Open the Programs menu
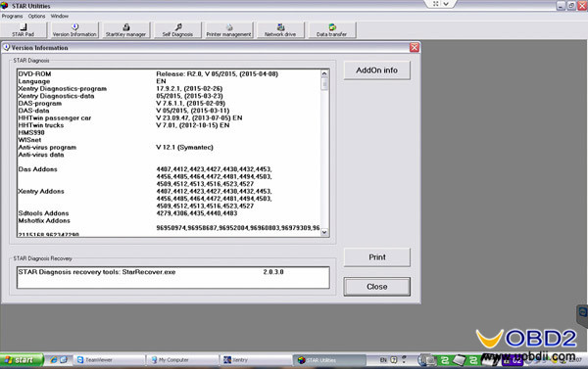Image resolution: width=588 pixels, height=369 pixels. coord(12,16)
